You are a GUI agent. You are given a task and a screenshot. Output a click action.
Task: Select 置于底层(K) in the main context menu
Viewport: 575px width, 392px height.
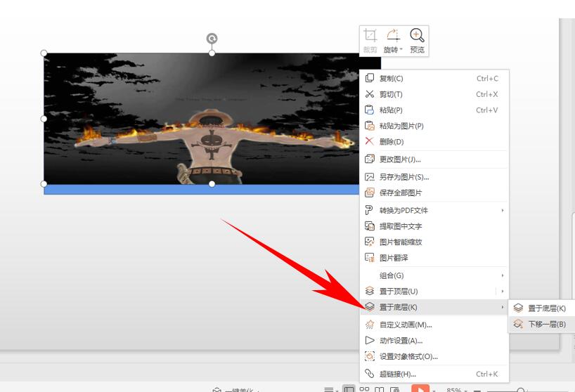[x=434, y=307]
